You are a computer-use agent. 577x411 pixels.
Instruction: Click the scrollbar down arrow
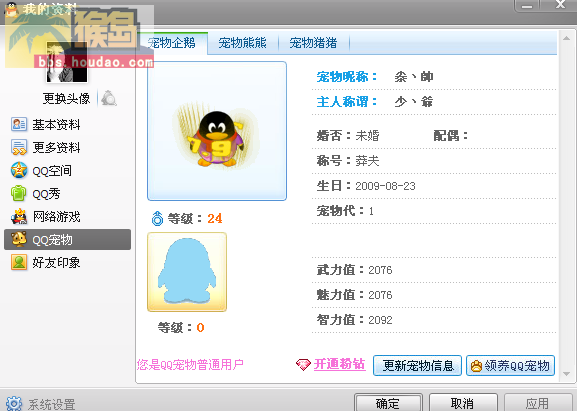[x=567, y=374]
